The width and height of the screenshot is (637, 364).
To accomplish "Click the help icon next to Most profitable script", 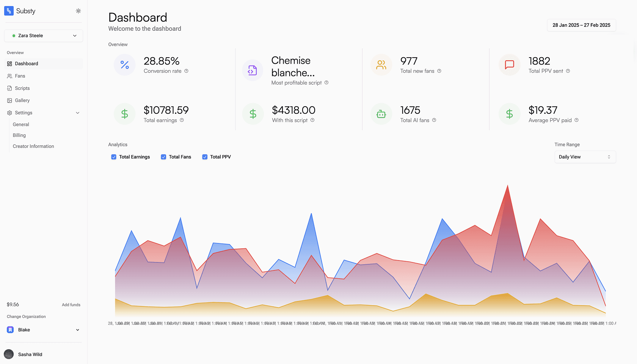I will 326,83.
